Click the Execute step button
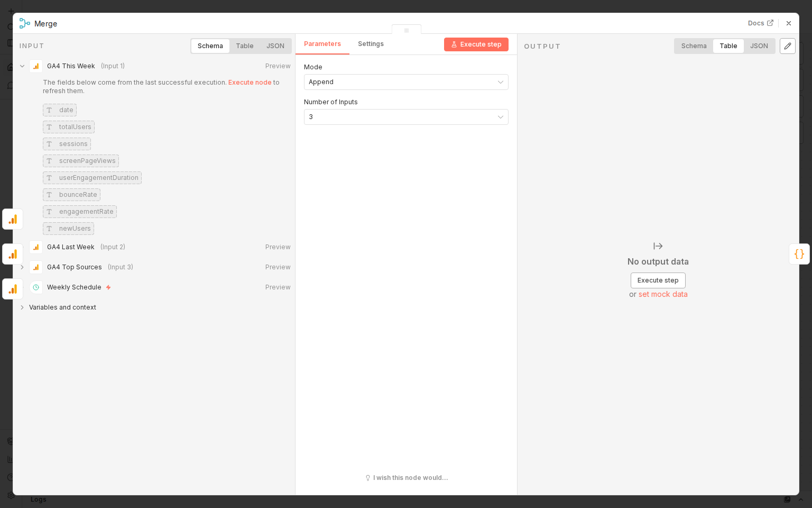Screen dimensions: 812x508 pyautogui.click(x=476, y=44)
